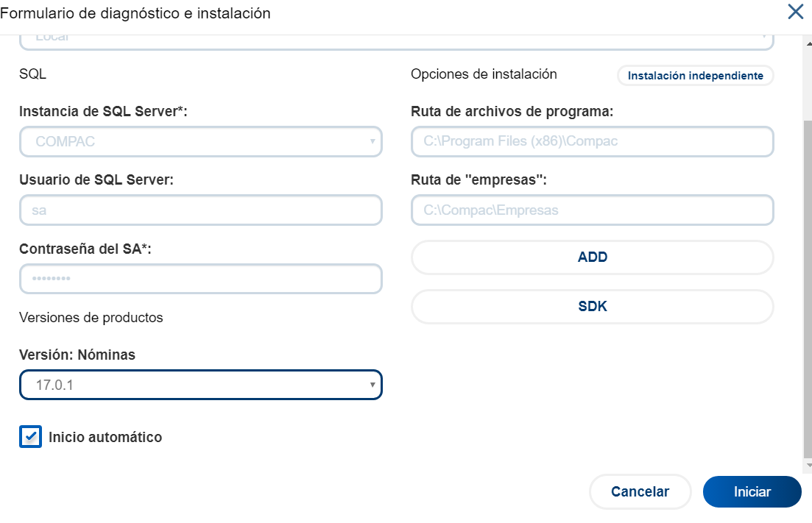Expand the Versión Nóminas dropdown showing 17.0.1
The height and width of the screenshot is (523, 812).
tap(200, 385)
